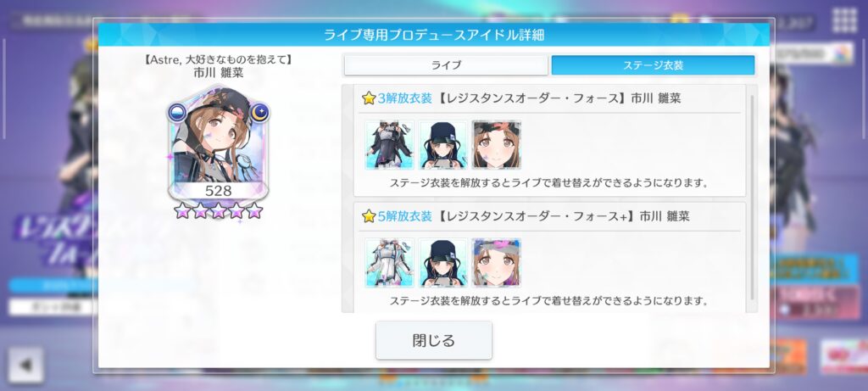The image size is (868, 391).
Task: Click the idol card portrait of 市川 雛菜
Action: (x=218, y=142)
